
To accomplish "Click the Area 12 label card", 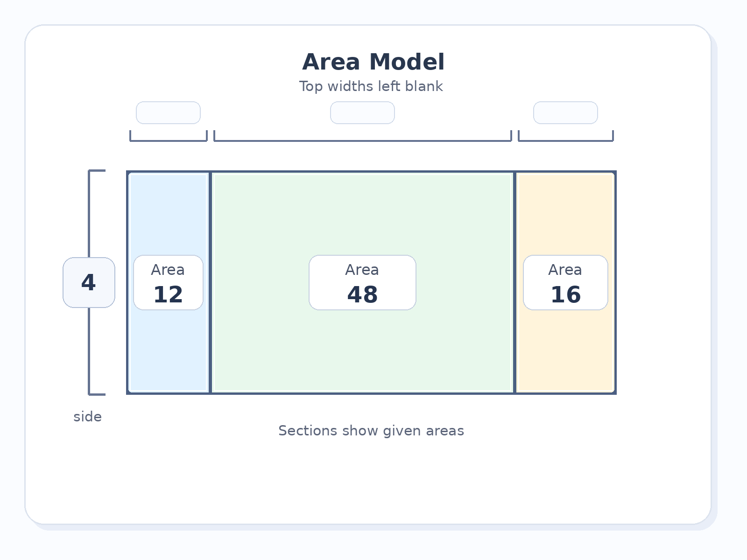I will point(168,282).
